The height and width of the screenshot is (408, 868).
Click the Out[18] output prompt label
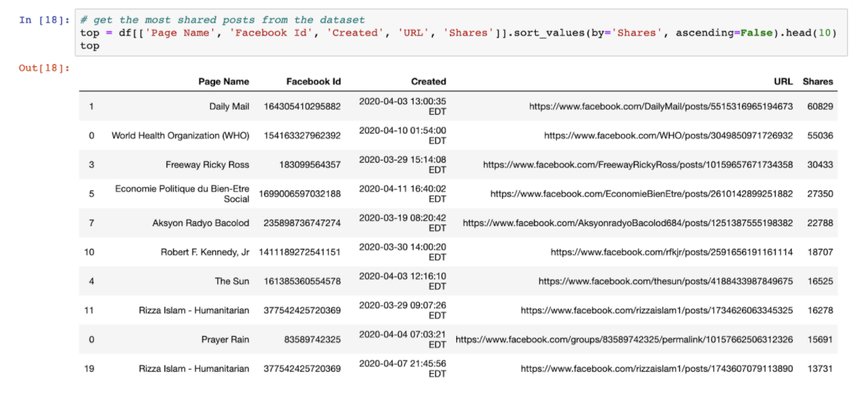coord(44,68)
